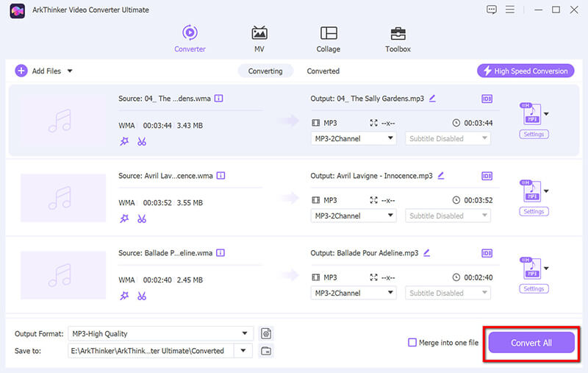
Task: Show info for Ballade P...eline.wma source
Action: [220, 253]
